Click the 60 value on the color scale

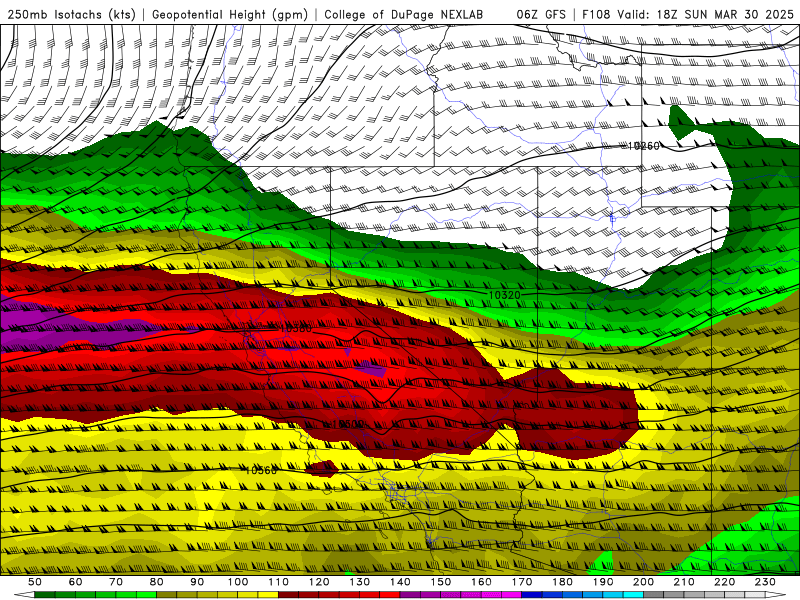point(75,582)
